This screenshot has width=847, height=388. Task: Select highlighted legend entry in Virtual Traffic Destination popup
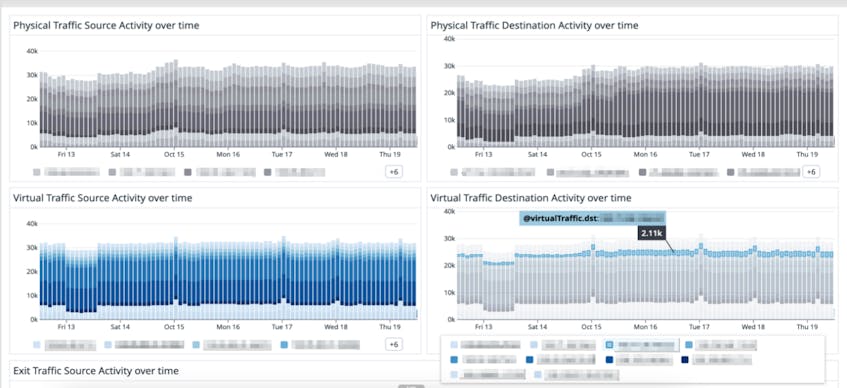[641, 345]
